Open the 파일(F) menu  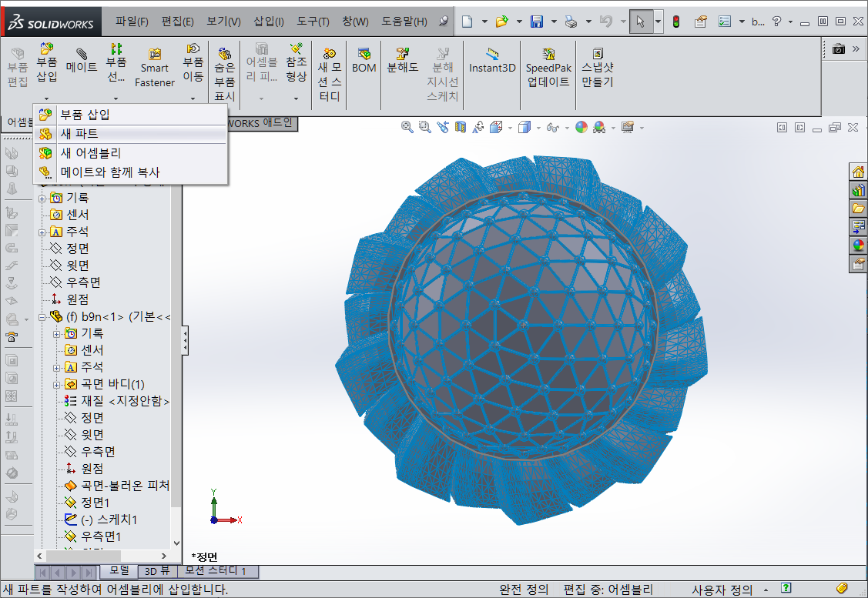(x=132, y=22)
